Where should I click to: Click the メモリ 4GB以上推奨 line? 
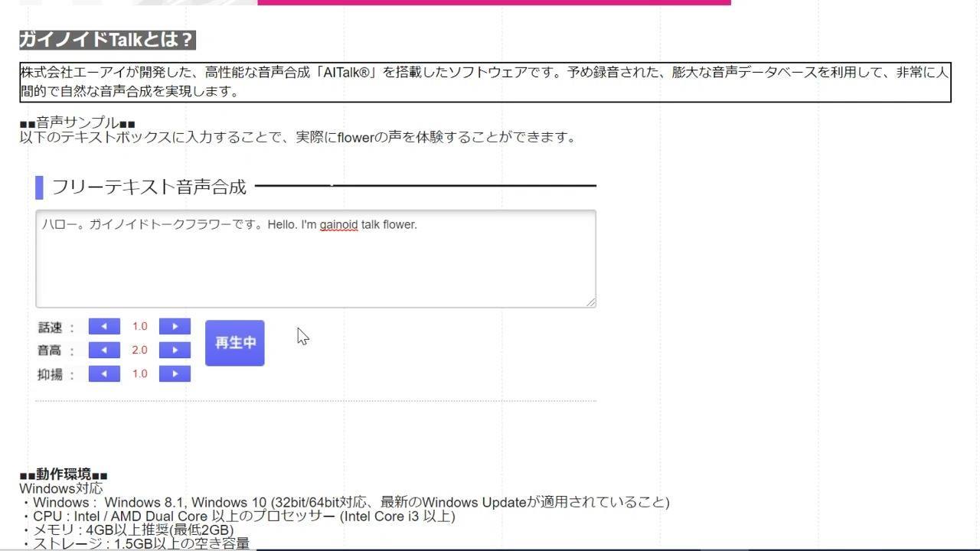[x=127, y=530]
